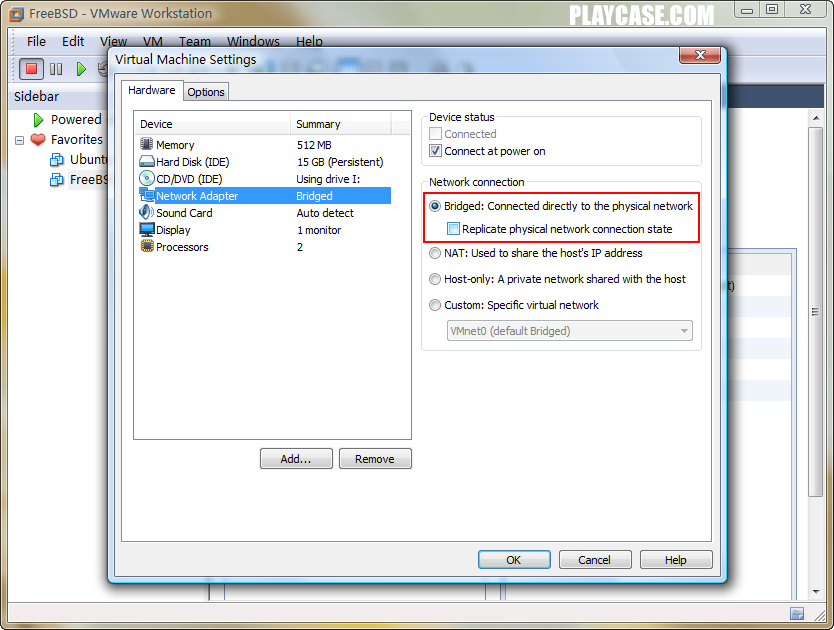Select Host-only private network option
This screenshot has height=630, width=834.
click(435, 279)
